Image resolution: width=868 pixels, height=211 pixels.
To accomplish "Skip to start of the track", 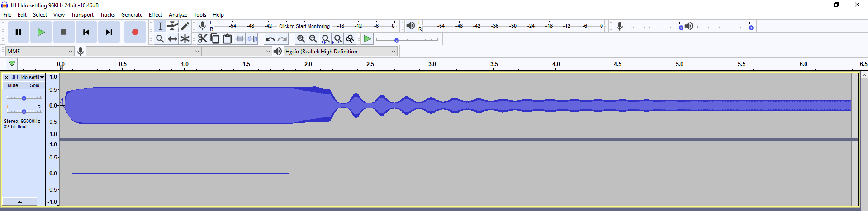I will (x=86, y=32).
